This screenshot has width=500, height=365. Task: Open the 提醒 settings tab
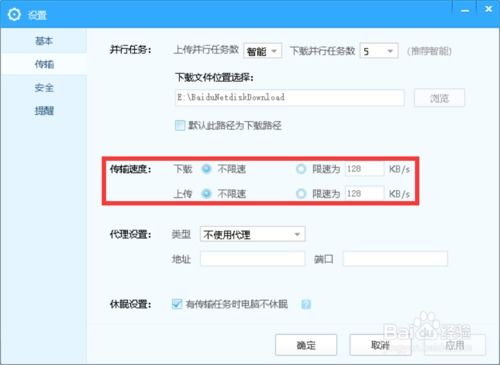[x=44, y=111]
